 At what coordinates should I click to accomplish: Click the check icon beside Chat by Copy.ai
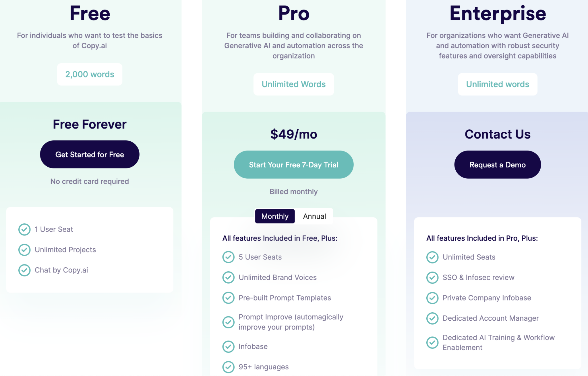point(24,270)
